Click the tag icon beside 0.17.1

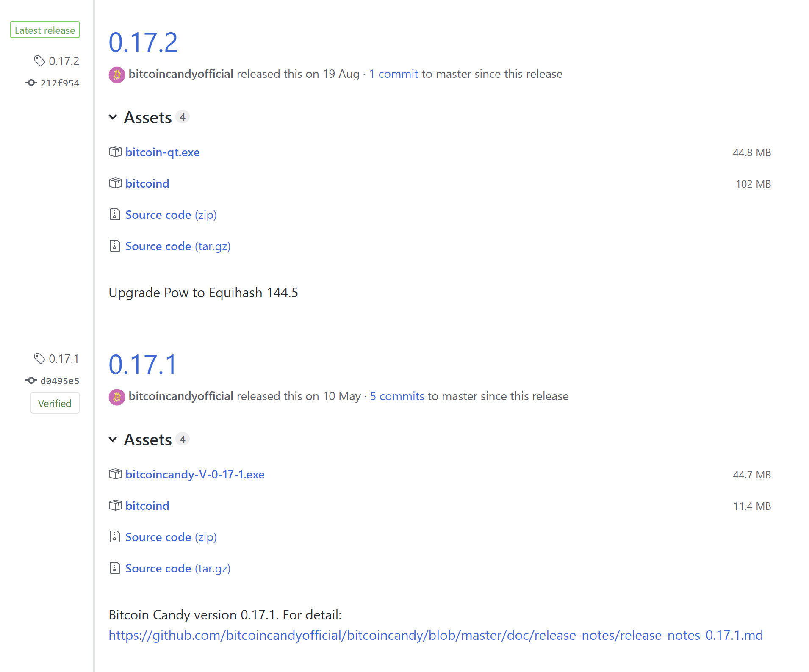39,359
